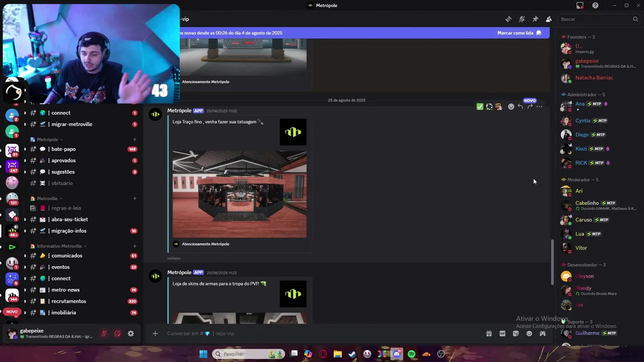Open the bate-papo channel
The width and height of the screenshot is (644, 362).
[83, 149]
